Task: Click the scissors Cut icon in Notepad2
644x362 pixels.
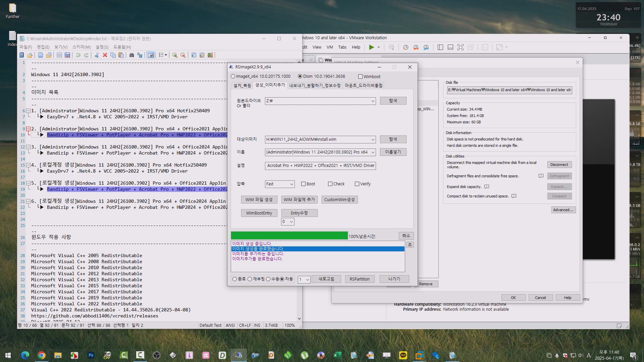Action: coord(97,55)
